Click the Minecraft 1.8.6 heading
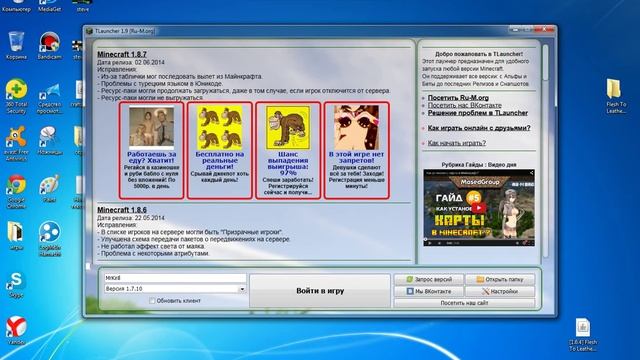The image size is (640, 360). coord(122,210)
